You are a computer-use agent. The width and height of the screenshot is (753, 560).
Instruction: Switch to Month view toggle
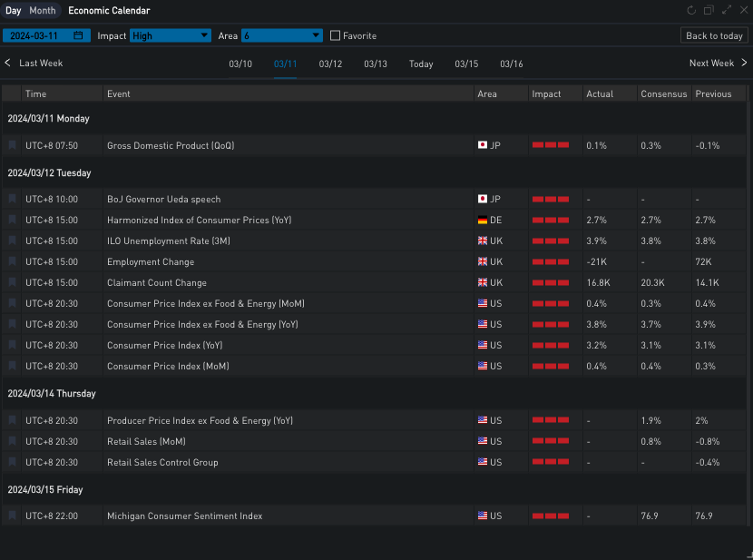[42, 11]
